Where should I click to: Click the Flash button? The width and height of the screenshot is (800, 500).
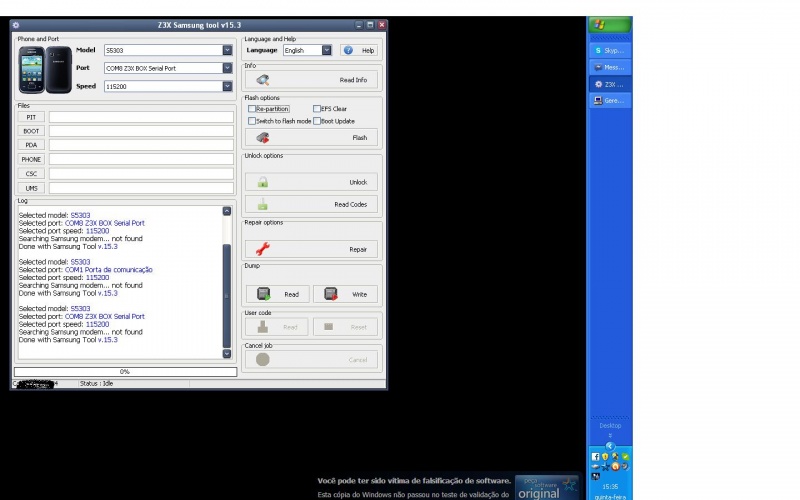(311, 137)
